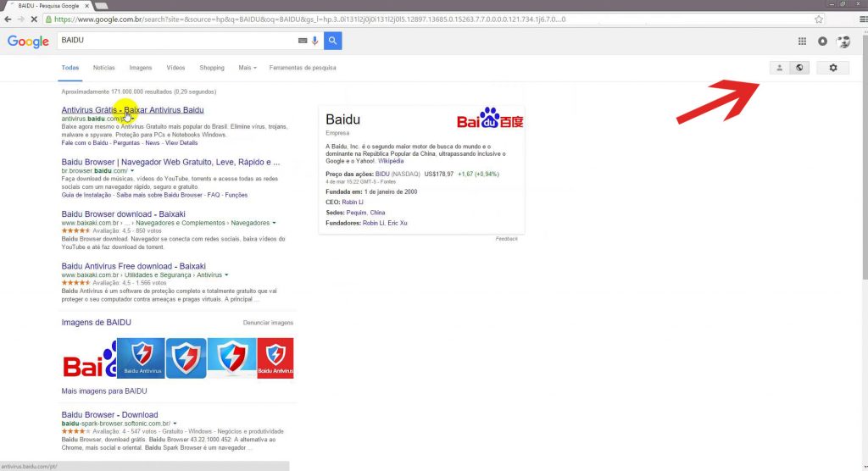
Task: Open Google notifications icon
Action: (822, 41)
